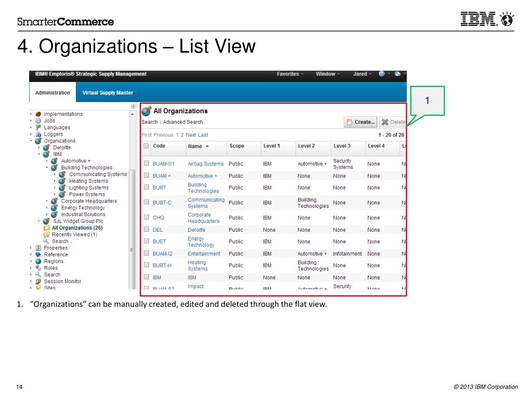Open help with the question mark icon
532x399 pixels.
(382, 74)
